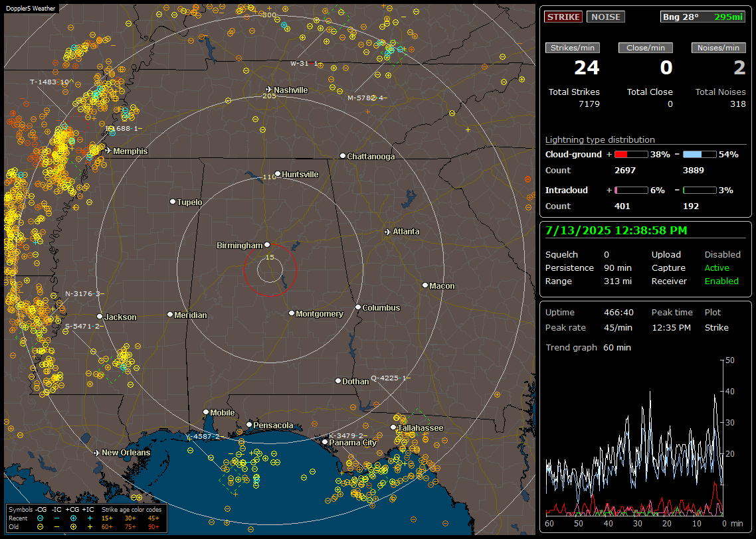Image resolution: width=756 pixels, height=539 pixels.
Task: Click the Tallahassee city dot
Action: [x=393, y=427]
